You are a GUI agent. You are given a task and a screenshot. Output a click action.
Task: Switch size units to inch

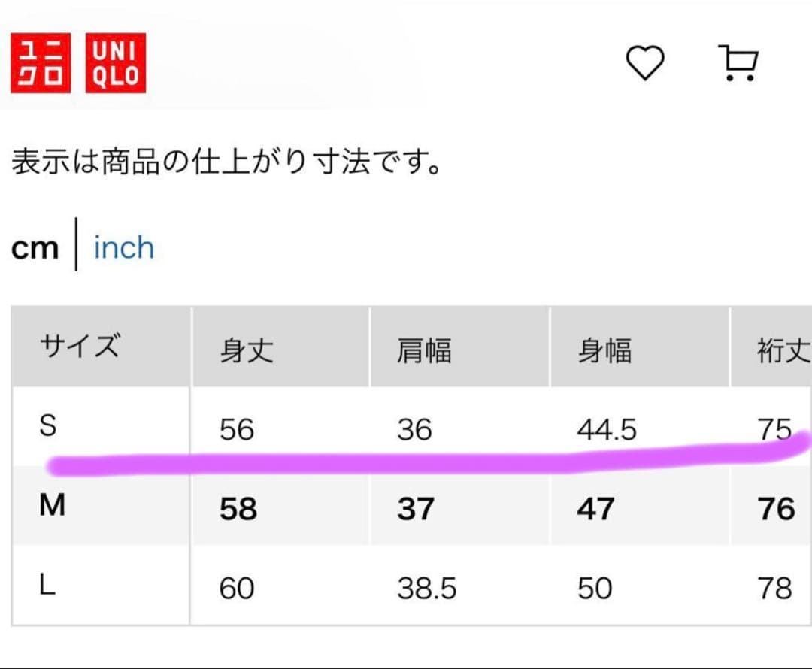coord(123,248)
